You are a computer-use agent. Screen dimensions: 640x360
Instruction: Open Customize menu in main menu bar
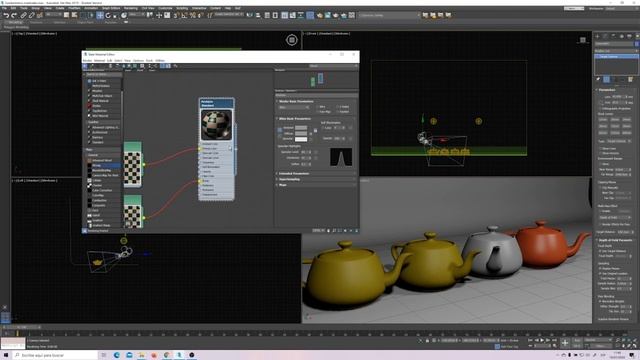click(x=165, y=8)
